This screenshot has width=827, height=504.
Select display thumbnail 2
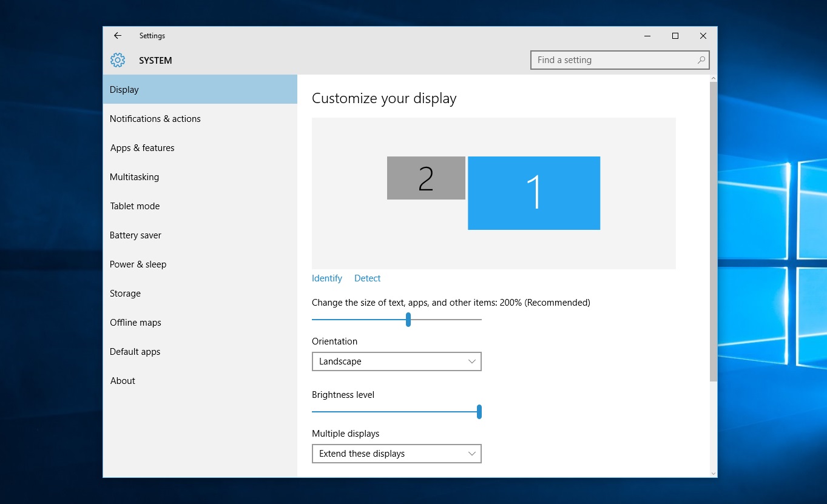tap(425, 178)
